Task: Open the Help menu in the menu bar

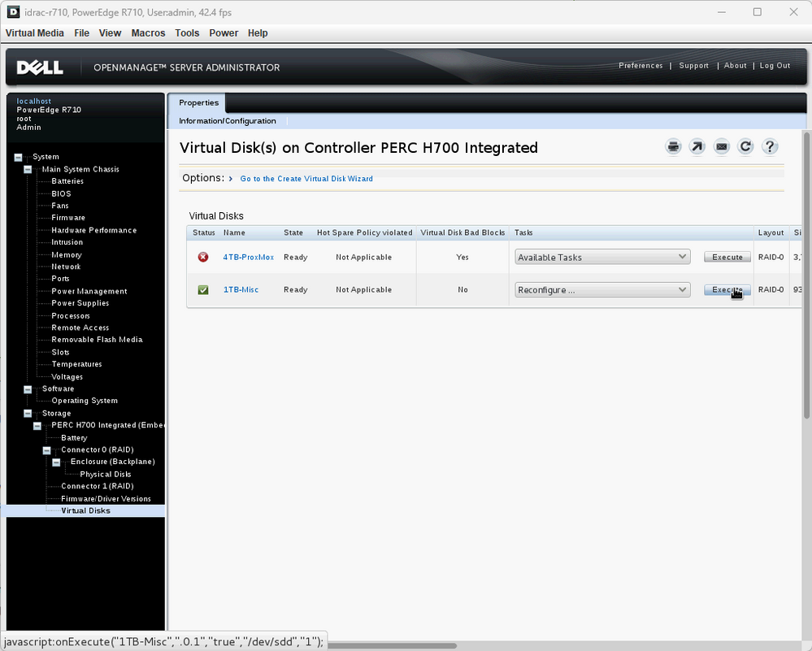Action: [x=258, y=33]
